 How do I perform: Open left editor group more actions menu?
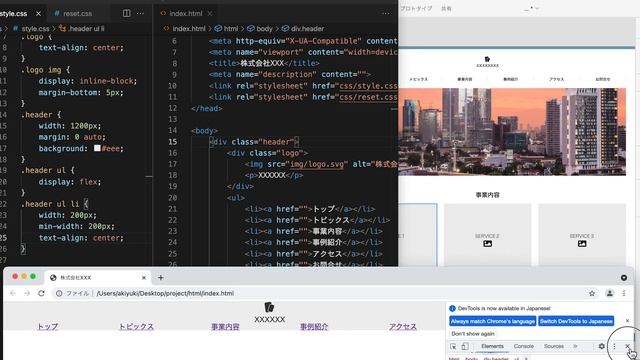pyautogui.click(x=140, y=13)
